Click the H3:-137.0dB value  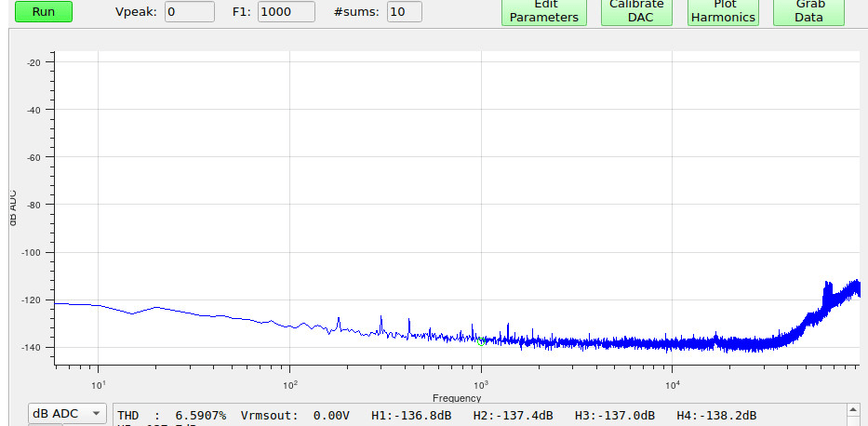(x=615, y=416)
